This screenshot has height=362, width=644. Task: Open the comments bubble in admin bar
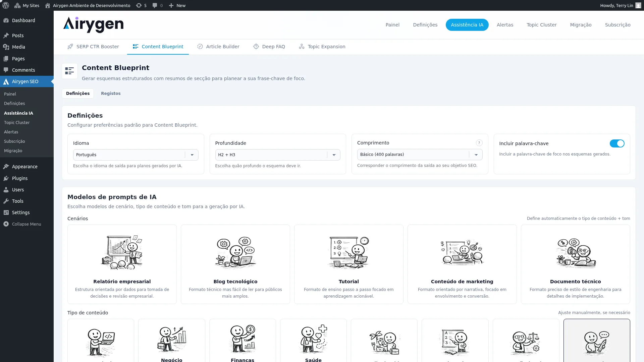point(155,5)
